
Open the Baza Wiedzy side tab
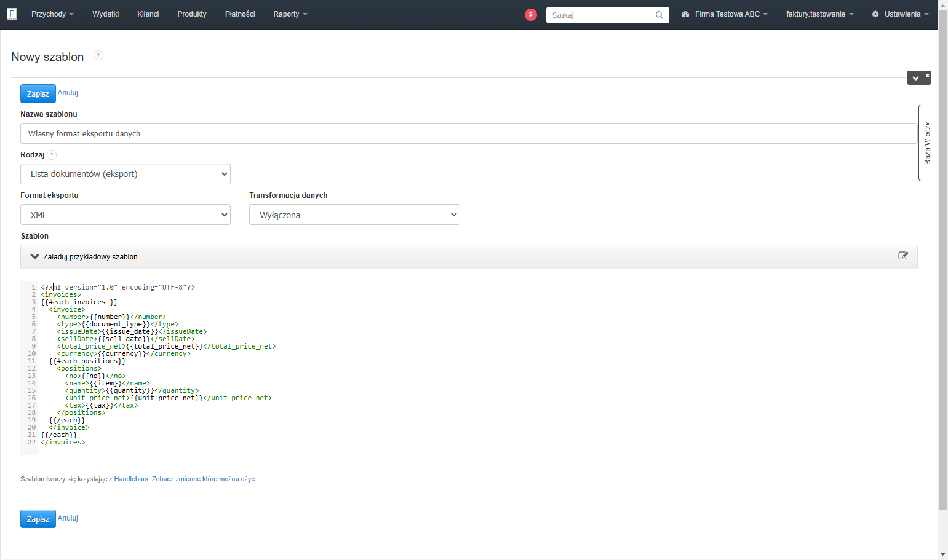pyautogui.click(x=928, y=143)
